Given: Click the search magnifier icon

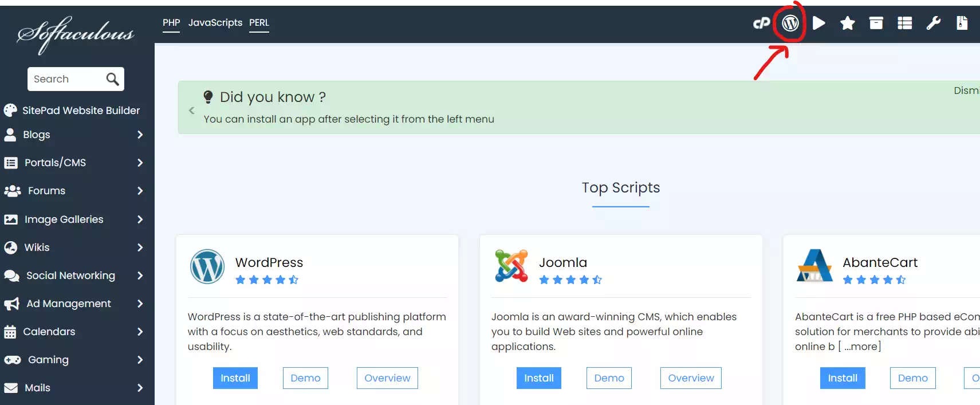Looking at the screenshot, I should [113, 79].
